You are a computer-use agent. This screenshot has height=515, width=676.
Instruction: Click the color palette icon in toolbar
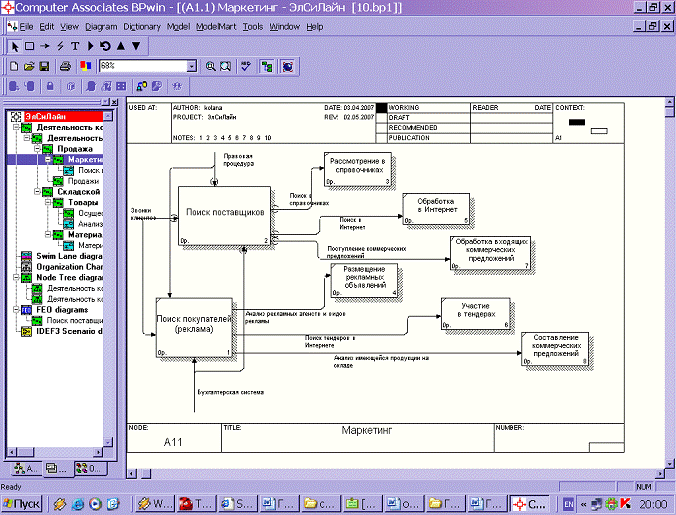tap(84, 66)
